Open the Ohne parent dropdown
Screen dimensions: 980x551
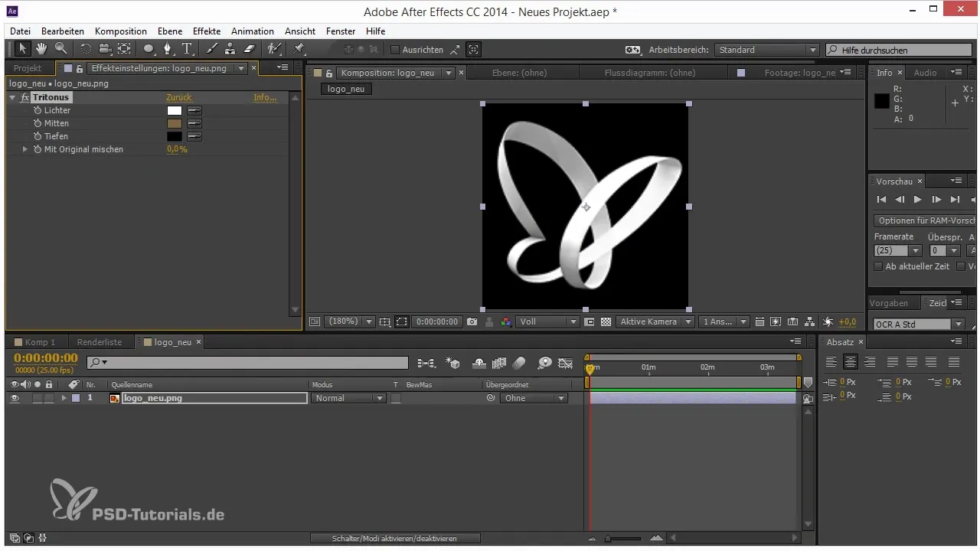(x=534, y=398)
